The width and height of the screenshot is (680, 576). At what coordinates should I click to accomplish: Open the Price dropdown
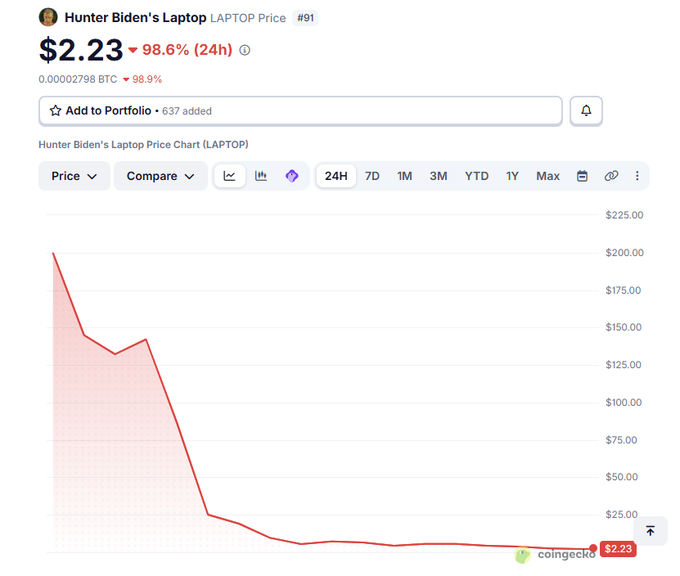pos(74,176)
